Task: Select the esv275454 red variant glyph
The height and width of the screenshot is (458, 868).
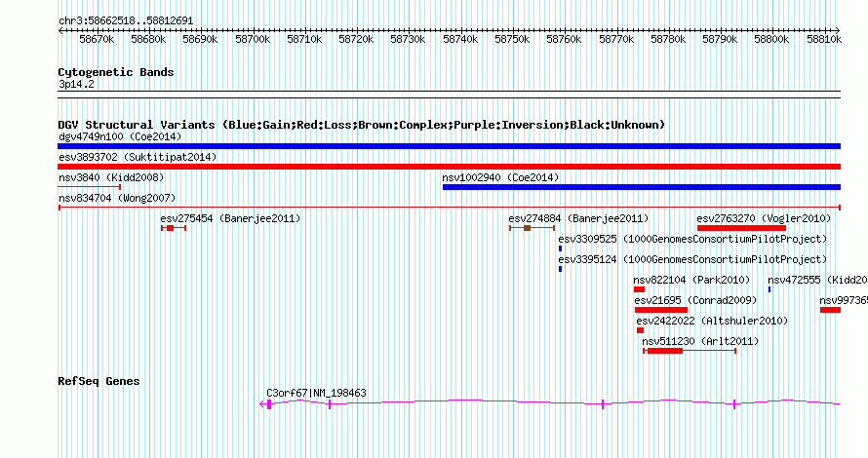Action: tap(174, 228)
